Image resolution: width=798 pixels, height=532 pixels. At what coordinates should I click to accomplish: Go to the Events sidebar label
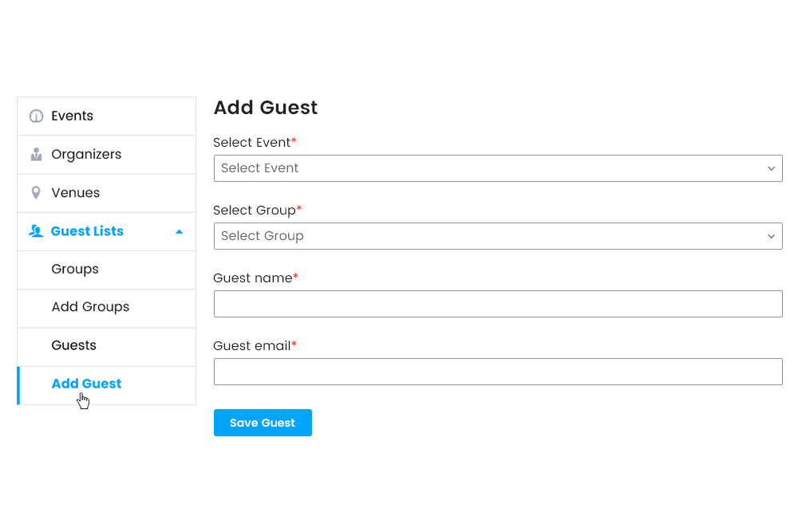tap(73, 116)
